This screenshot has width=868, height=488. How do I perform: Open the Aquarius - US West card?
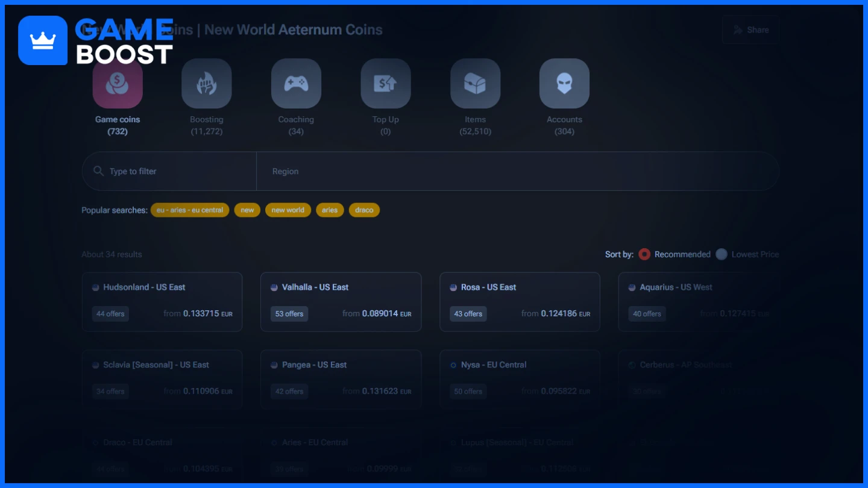[x=699, y=302]
